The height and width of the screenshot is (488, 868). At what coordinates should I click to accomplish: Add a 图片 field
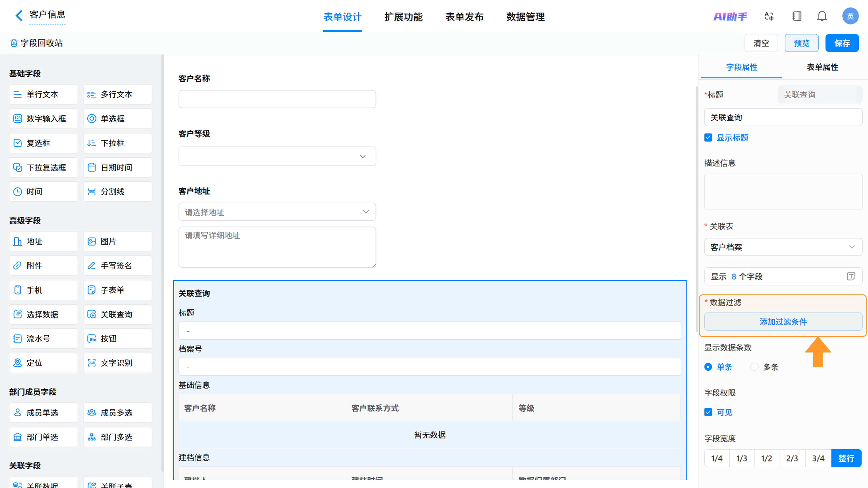pos(118,241)
